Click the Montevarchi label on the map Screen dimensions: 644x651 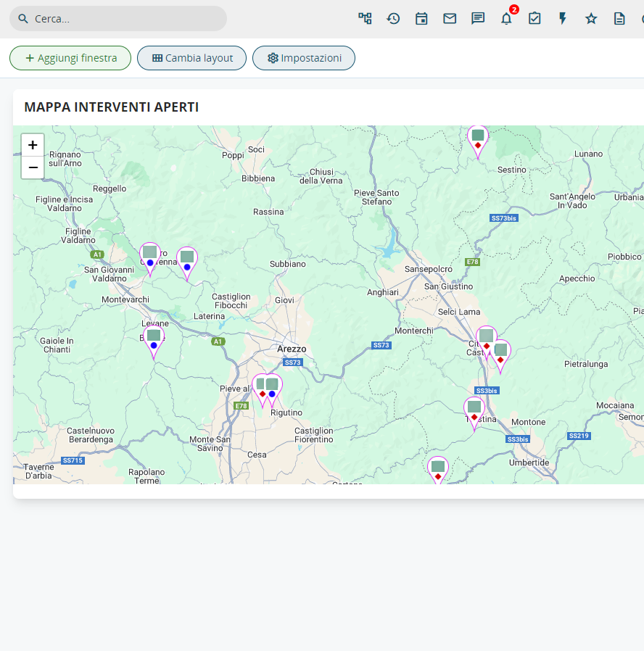pos(125,299)
